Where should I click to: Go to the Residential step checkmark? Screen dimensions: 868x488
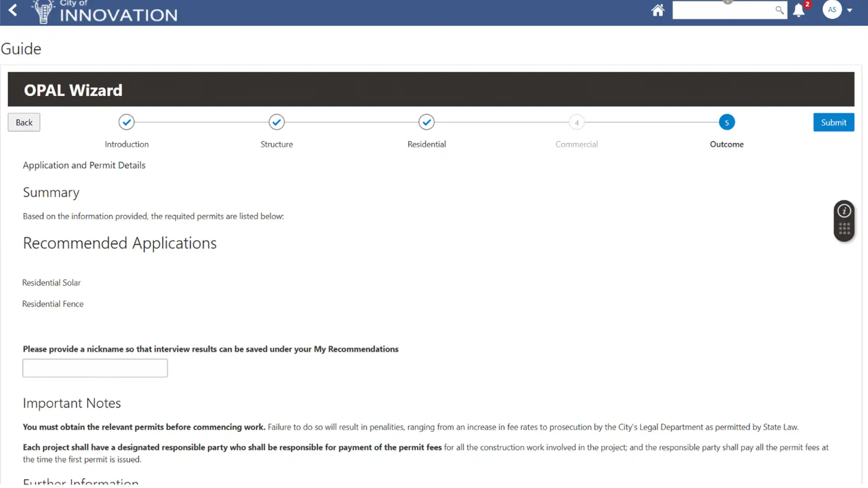tap(426, 122)
